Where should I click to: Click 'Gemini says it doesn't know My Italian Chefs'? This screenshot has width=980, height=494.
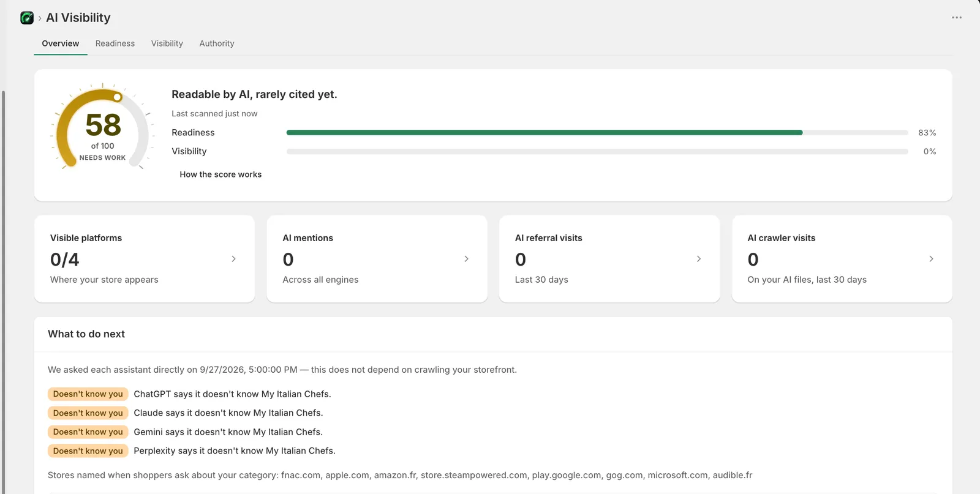228,432
